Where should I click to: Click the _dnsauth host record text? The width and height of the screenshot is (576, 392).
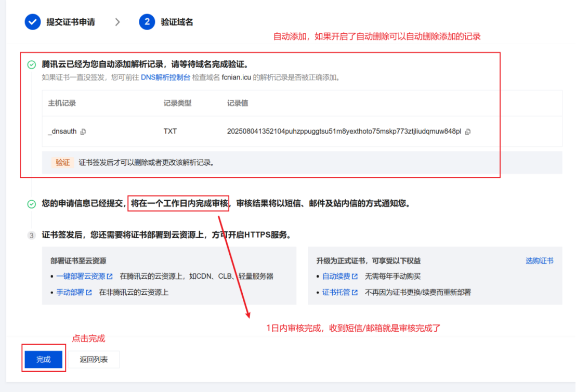[62, 132]
